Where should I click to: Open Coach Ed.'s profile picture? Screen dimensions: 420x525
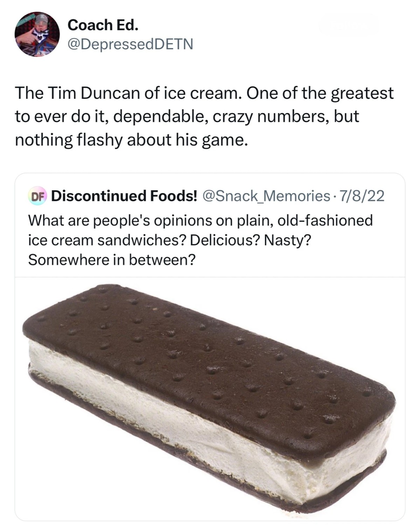click(x=37, y=34)
